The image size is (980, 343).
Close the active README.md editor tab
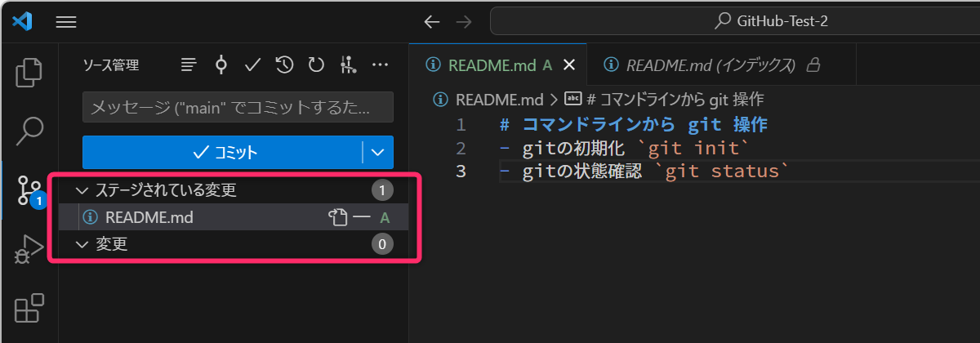569,65
